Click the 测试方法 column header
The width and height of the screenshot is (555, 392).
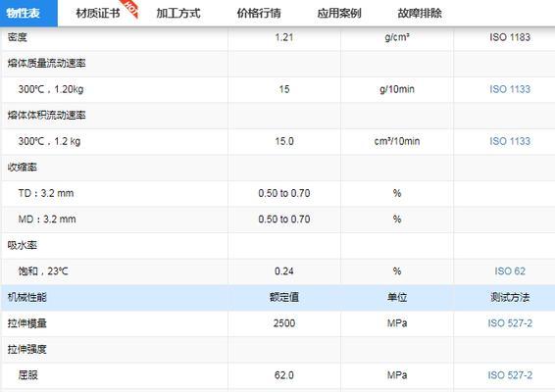(510, 297)
